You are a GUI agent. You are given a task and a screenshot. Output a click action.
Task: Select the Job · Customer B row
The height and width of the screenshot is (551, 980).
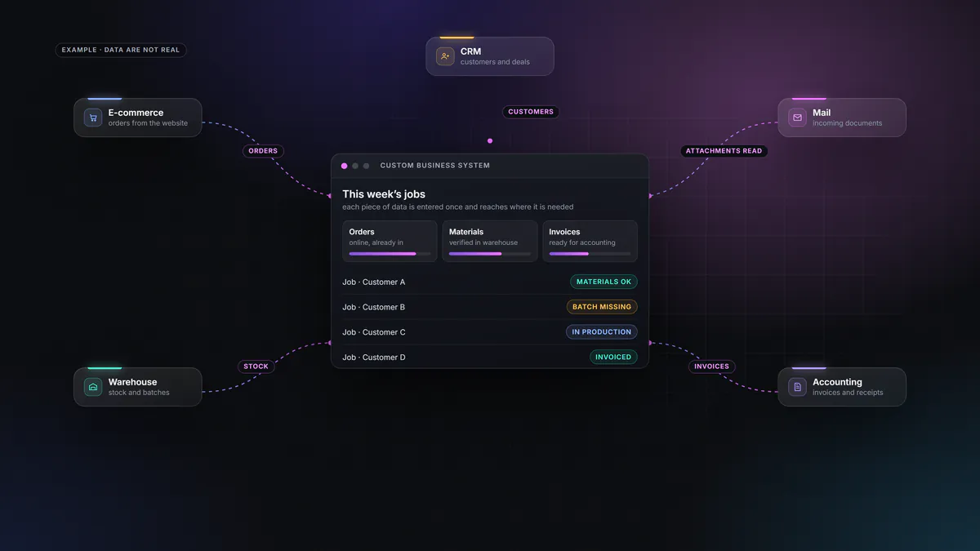coord(490,307)
